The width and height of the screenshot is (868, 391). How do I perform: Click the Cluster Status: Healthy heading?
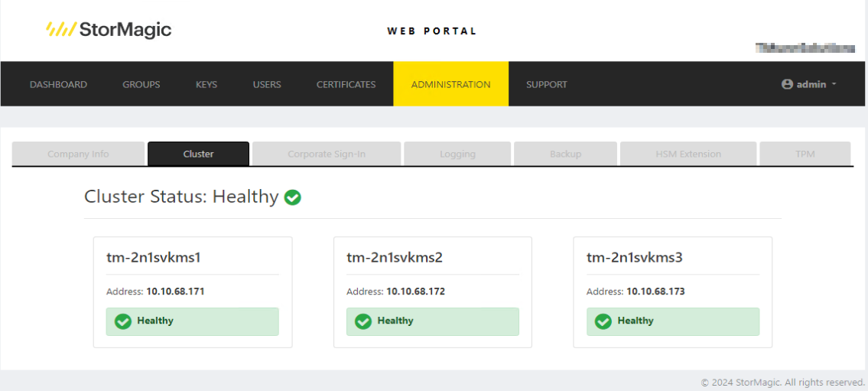coord(181,197)
